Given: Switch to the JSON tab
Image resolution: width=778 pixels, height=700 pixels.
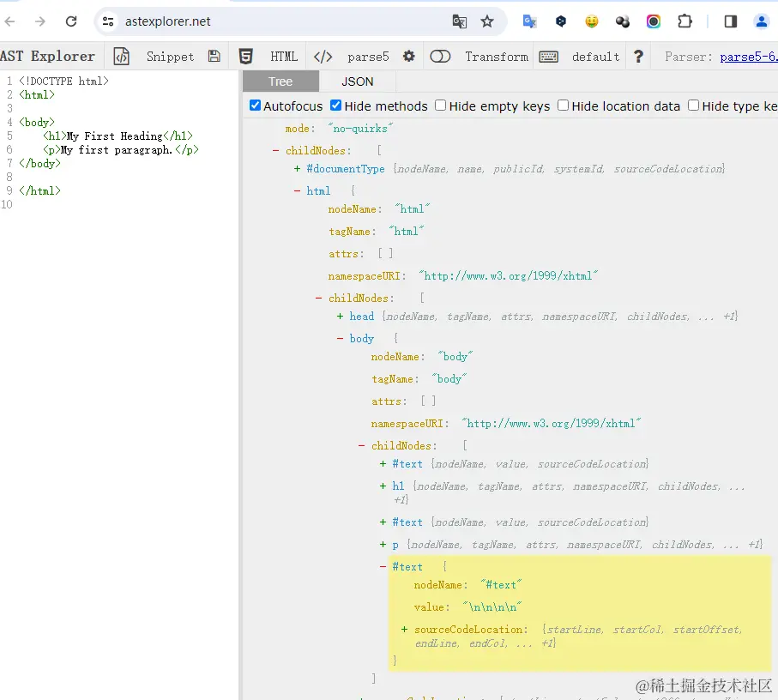Looking at the screenshot, I should [x=357, y=81].
